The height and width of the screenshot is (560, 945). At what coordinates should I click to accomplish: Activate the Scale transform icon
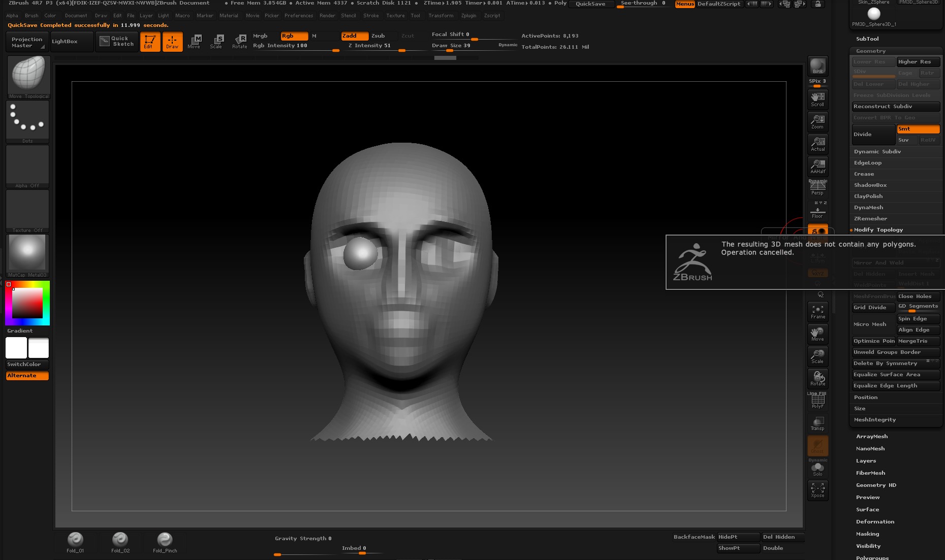pos(216,42)
